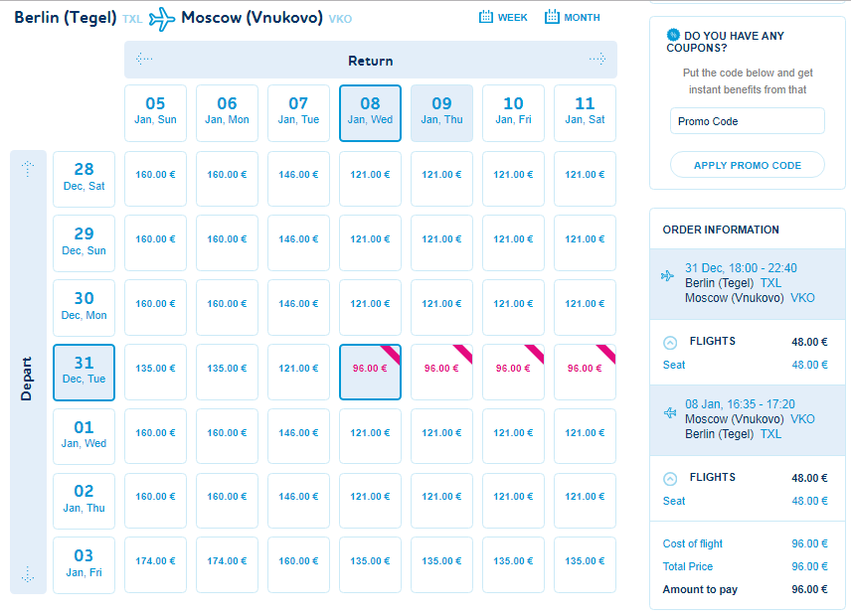The image size is (851, 616).
Task: Select departure date 02 Jan, Thu
Action: click(x=85, y=501)
